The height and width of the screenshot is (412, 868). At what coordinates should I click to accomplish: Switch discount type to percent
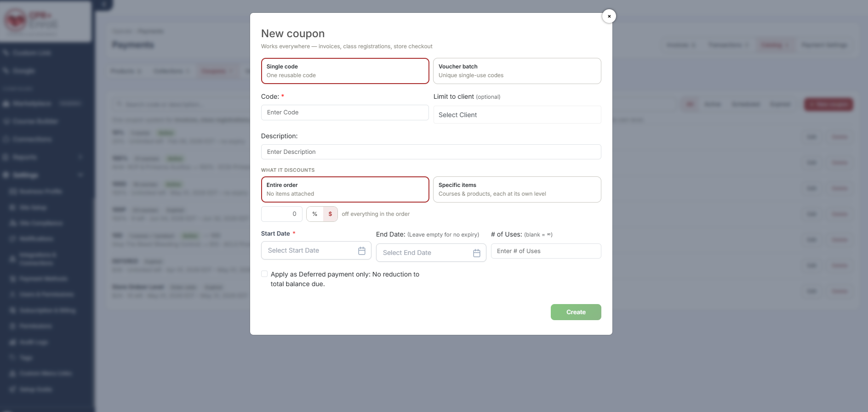point(315,214)
